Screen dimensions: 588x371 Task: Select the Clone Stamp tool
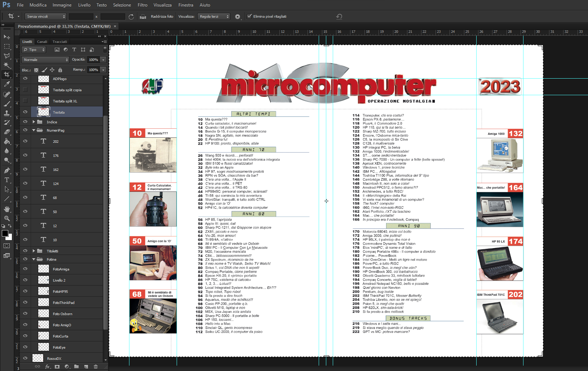pyautogui.click(x=7, y=113)
